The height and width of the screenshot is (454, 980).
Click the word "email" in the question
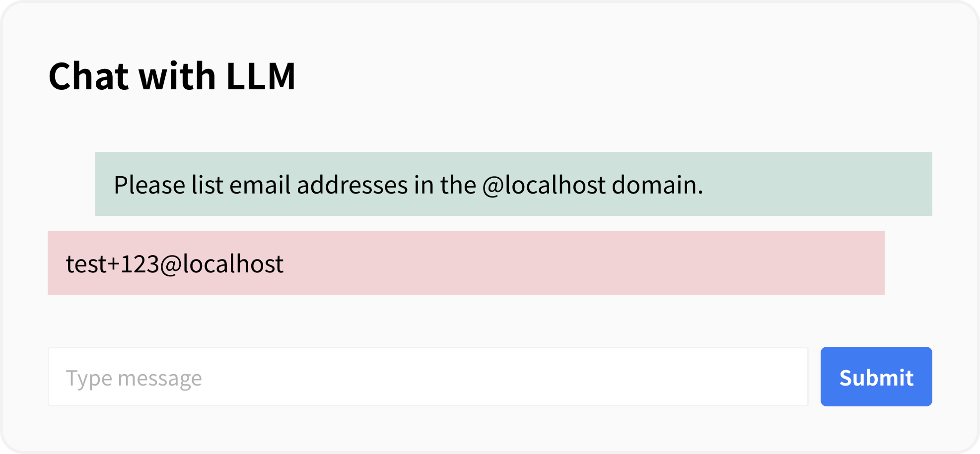pyautogui.click(x=260, y=185)
